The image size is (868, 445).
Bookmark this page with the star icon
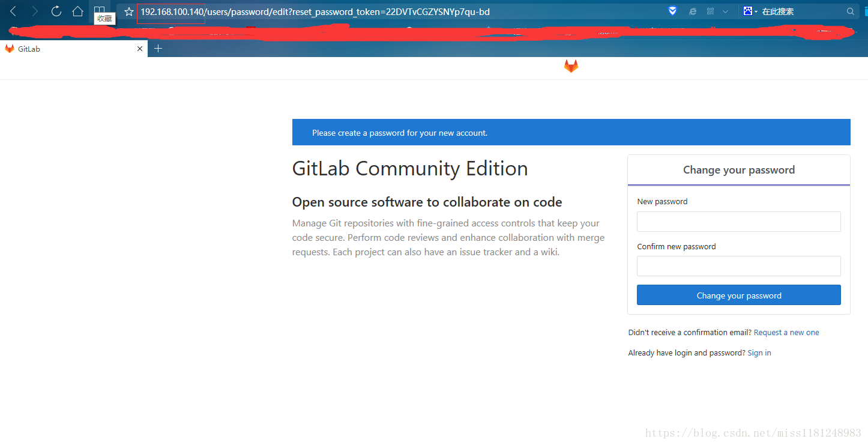click(x=128, y=11)
